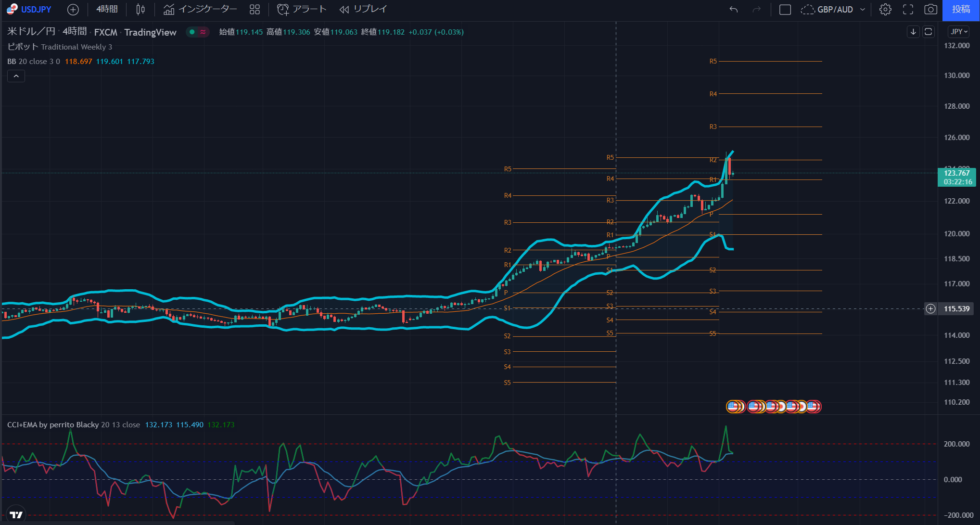Start bar リプレイ replay mode

pyautogui.click(x=363, y=9)
